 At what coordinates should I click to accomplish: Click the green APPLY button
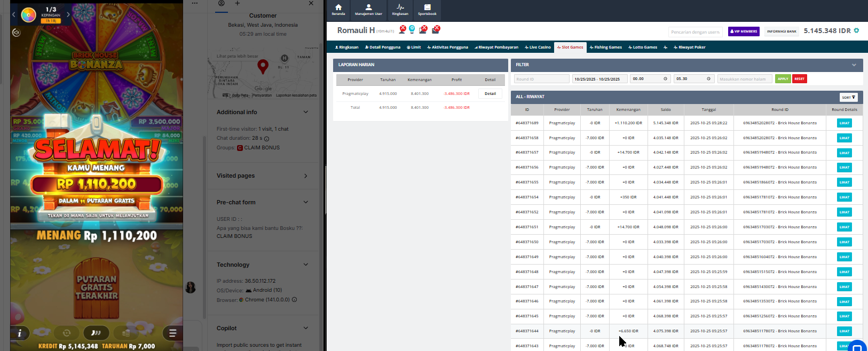(783, 79)
